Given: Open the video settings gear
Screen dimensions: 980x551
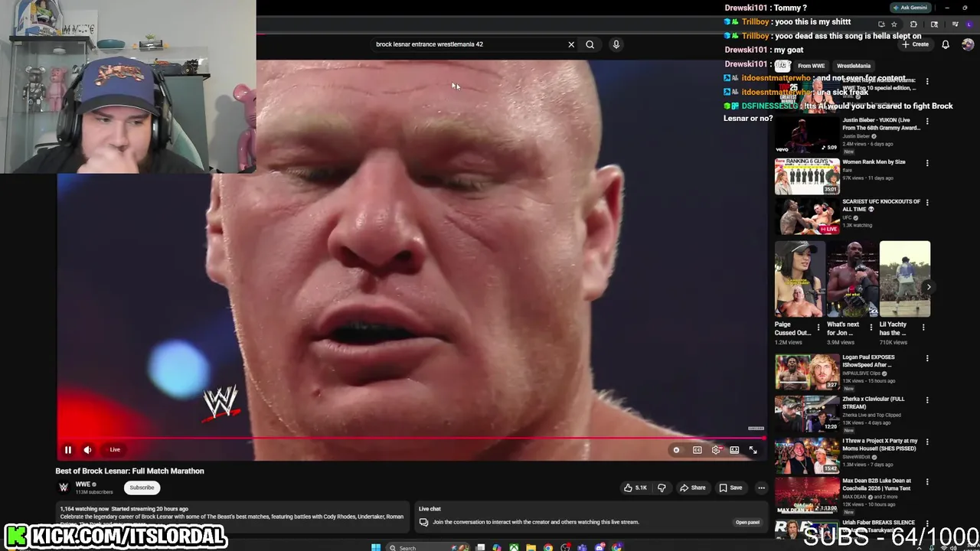Looking at the screenshot, I should [716, 450].
